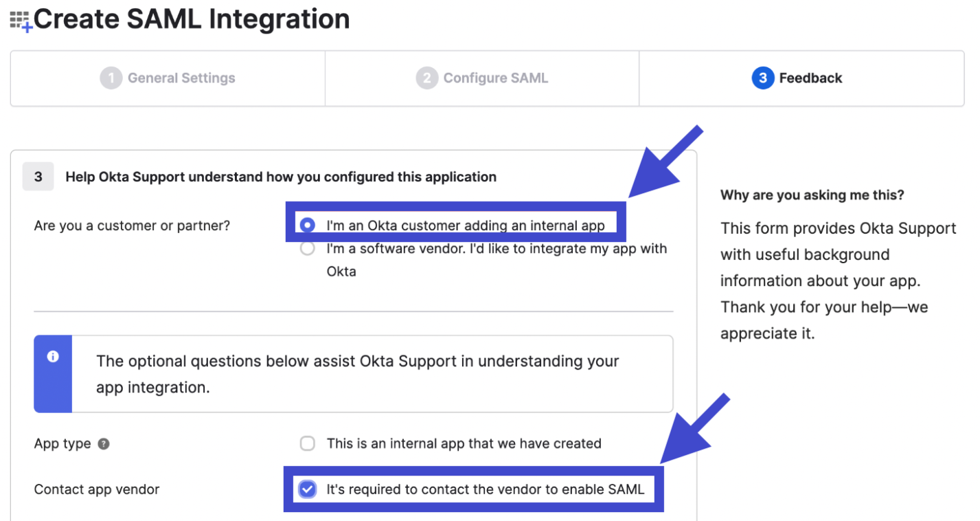Select the Okta customer internal app radio button

click(308, 225)
